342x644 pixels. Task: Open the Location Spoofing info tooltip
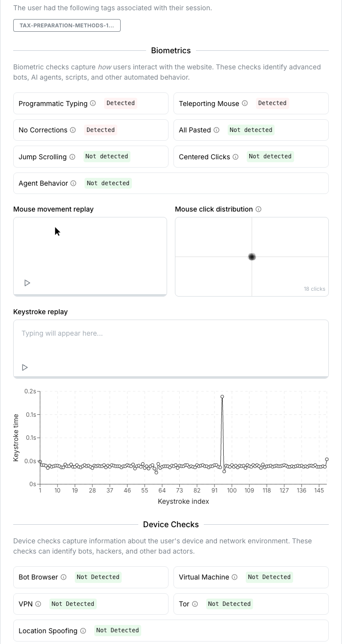tap(83, 631)
